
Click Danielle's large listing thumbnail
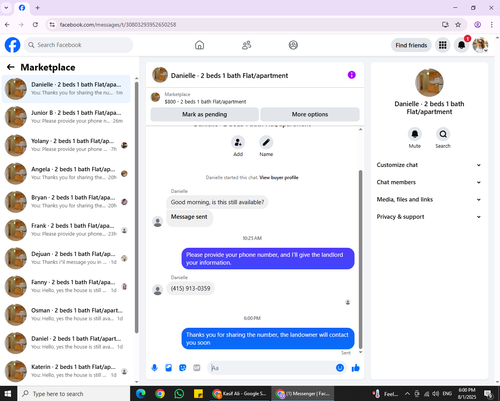pyautogui.click(x=429, y=82)
